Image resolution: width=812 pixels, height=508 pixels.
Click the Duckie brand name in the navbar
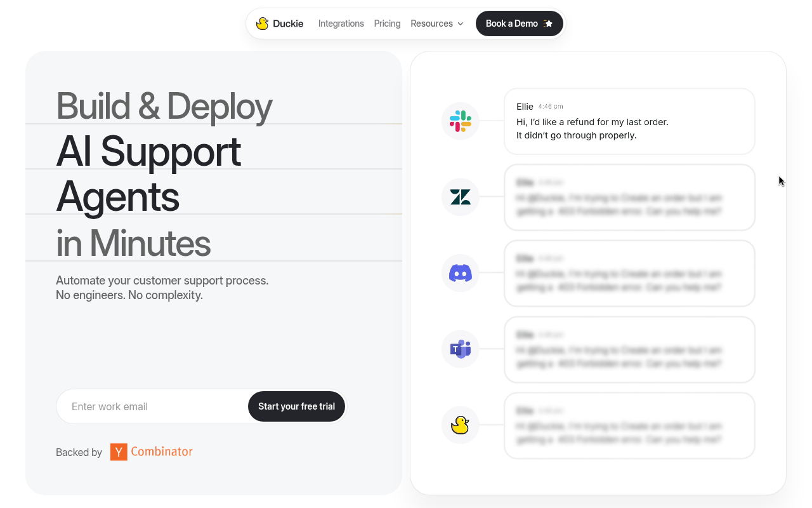coord(289,23)
